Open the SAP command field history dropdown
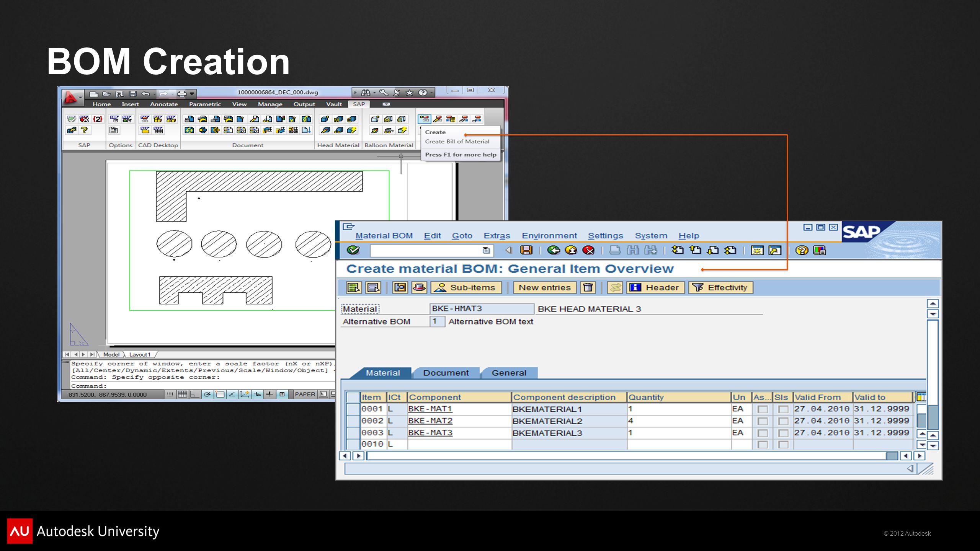980x551 pixels. [x=486, y=250]
